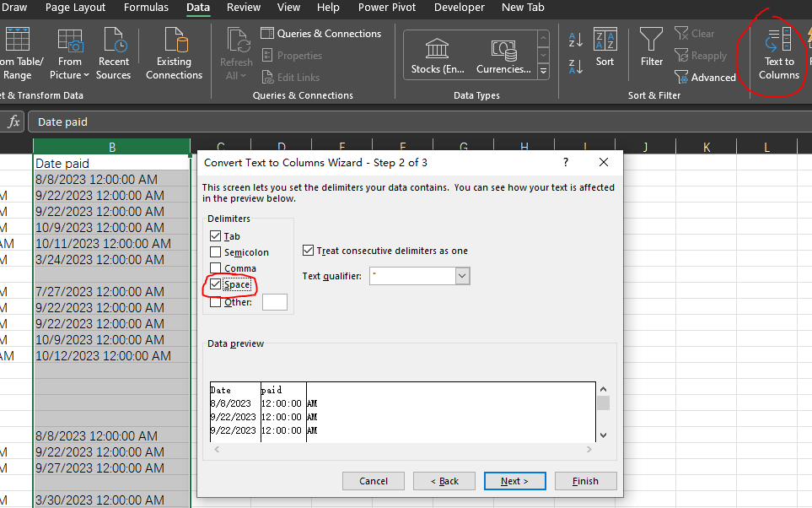This screenshot has width=812, height=508.
Task: Switch to Page Layout tab
Action: pyautogui.click(x=75, y=8)
